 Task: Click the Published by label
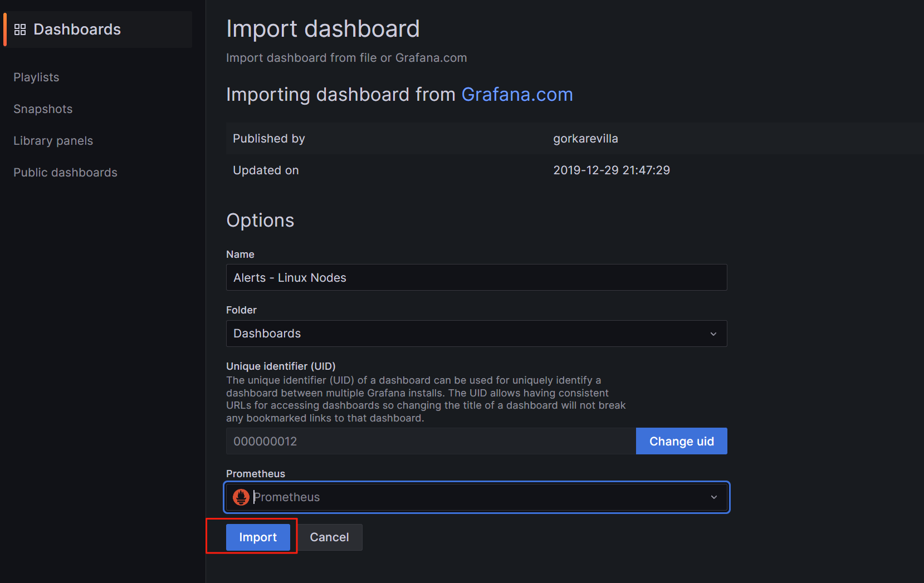point(268,139)
